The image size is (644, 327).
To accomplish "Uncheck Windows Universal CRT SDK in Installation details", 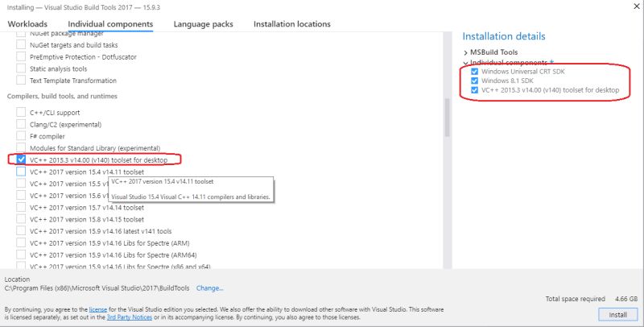I will pyautogui.click(x=474, y=72).
